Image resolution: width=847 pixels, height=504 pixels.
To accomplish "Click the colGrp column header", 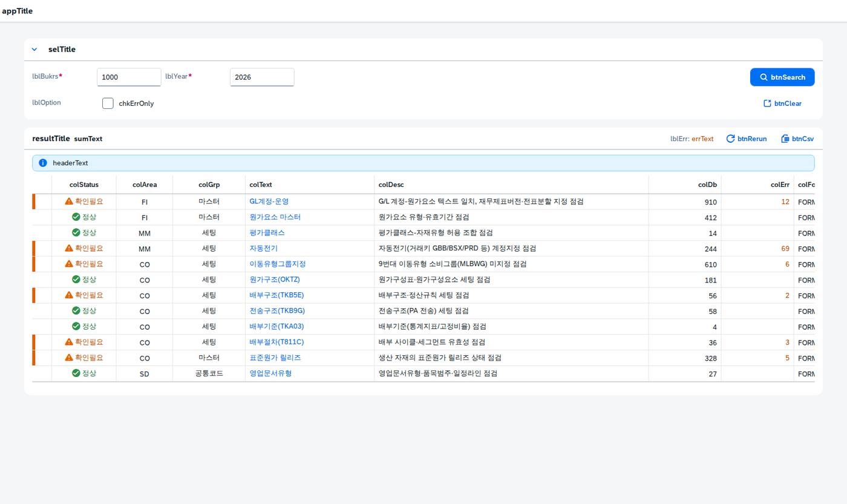I will 209,185.
